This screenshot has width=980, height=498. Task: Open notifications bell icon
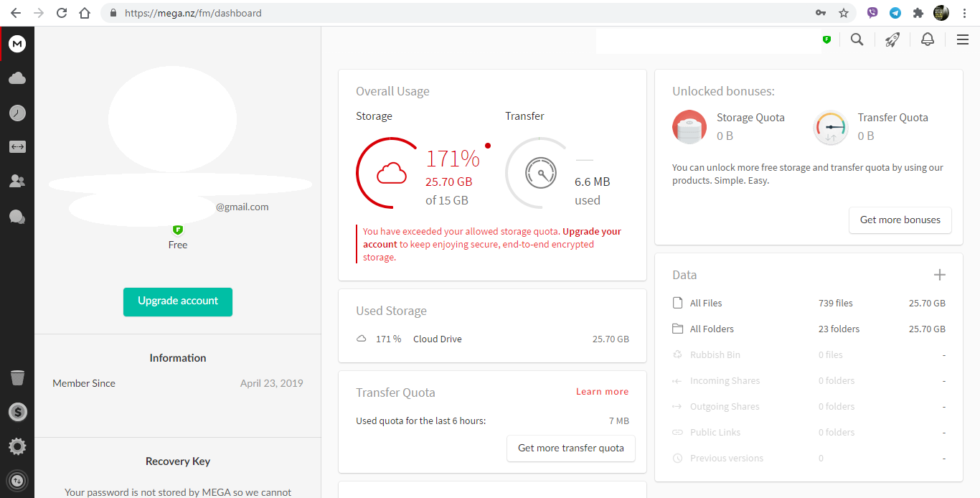coord(928,39)
